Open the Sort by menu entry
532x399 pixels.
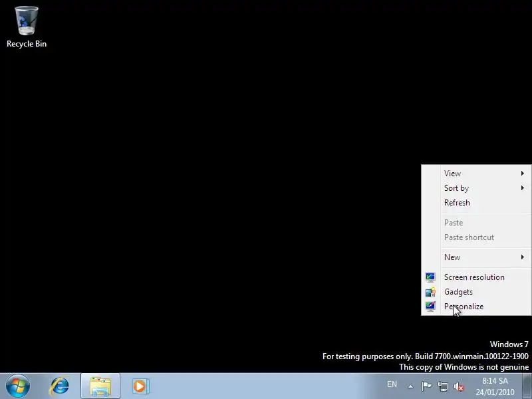point(476,188)
